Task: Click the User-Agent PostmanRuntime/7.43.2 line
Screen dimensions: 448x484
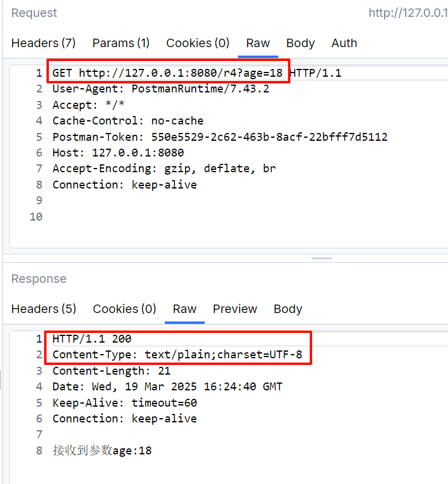Action: (161, 89)
